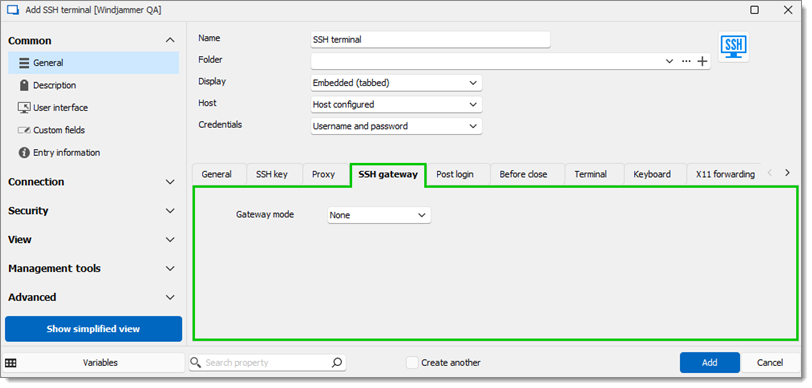Close the Add SSH terminal window
812x388 pixels.
coord(788,10)
